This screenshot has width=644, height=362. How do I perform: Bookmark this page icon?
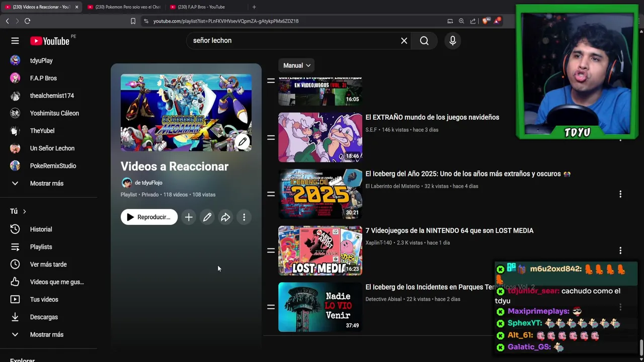133,21
